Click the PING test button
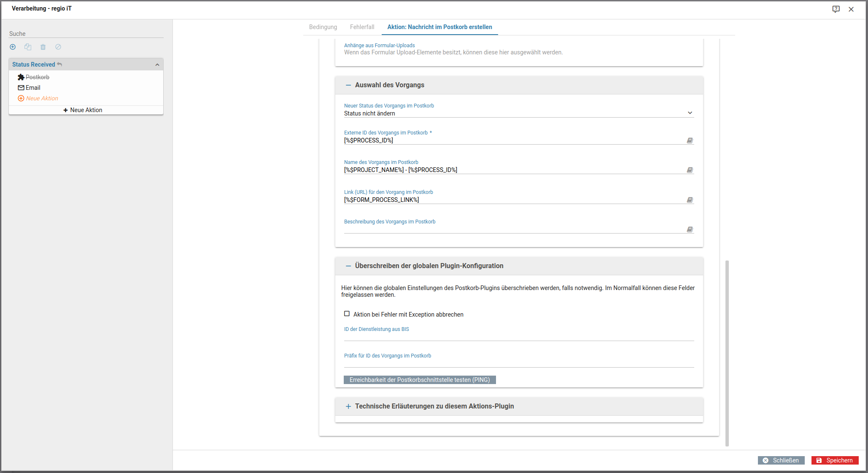The image size is (868, 473). tap(419, 380)
